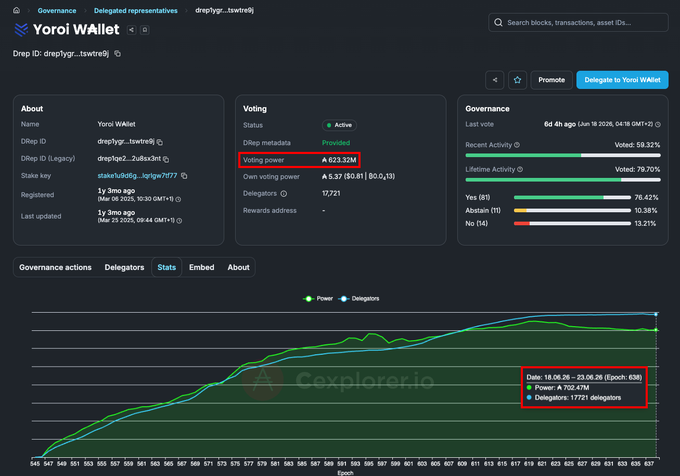Click help icon next to Recent Activity
This screenshot has height=476, width=680.
[517, 145]
